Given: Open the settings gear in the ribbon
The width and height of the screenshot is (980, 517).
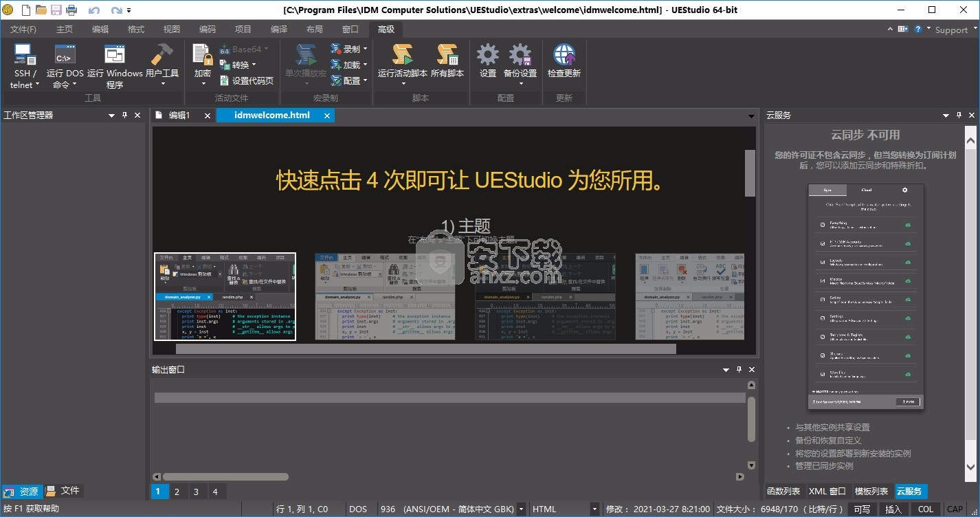Looking at the screenshot, I should click(488, 62).
